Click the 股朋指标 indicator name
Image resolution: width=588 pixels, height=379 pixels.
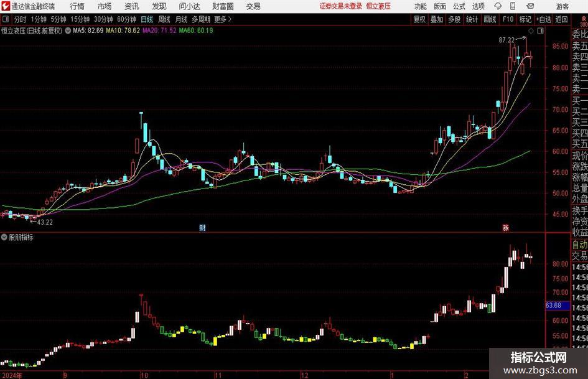click(x=21, y=237)
